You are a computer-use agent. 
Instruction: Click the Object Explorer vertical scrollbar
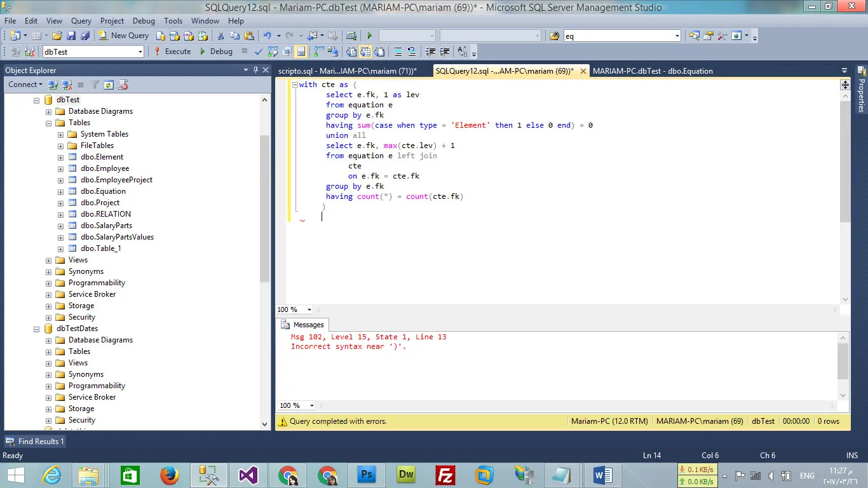265,210
